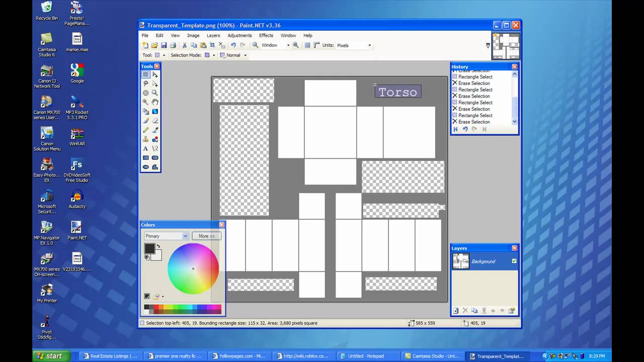Select the Paint Bucket tool

[x=145, y=111]
